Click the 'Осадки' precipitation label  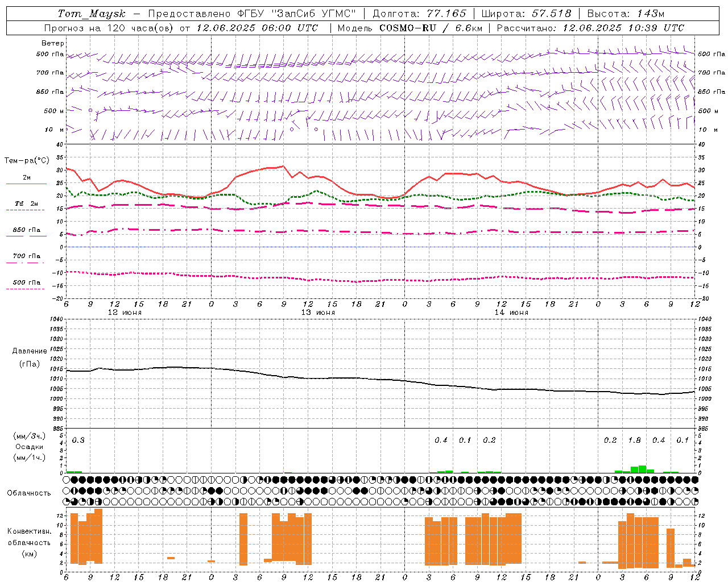click(x=30, y=447)
